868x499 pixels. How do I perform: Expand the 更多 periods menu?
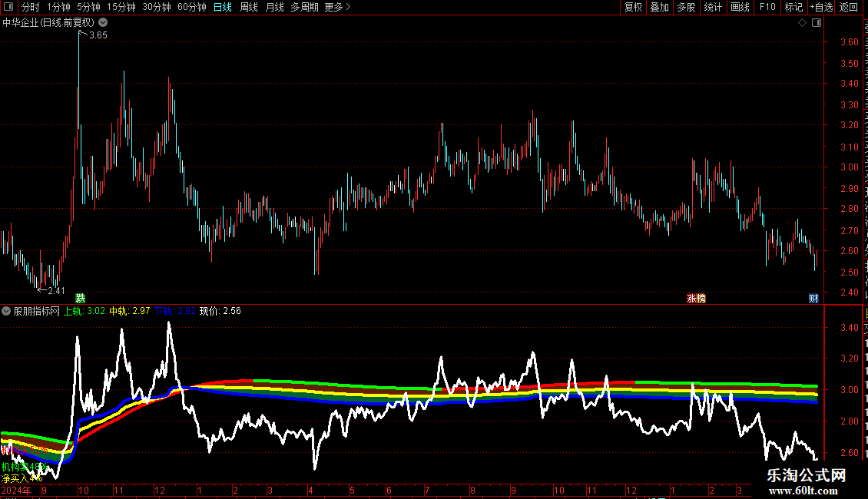337,7
